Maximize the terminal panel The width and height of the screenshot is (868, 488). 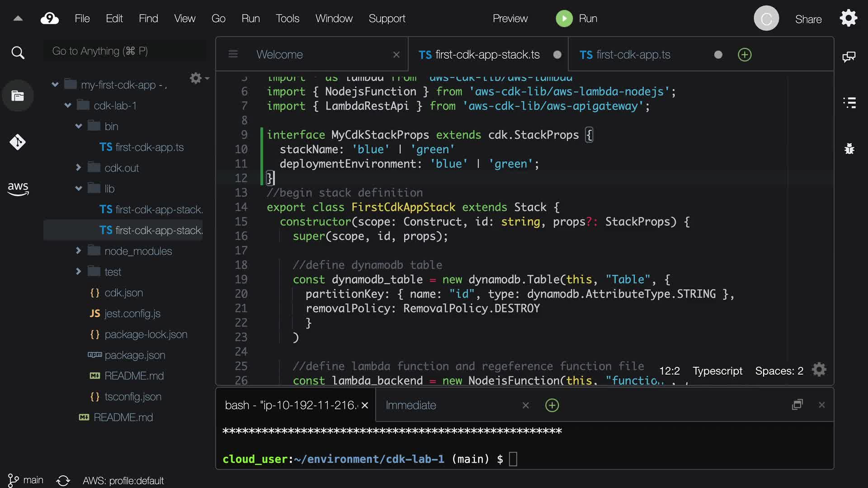[x=797, y=405]
